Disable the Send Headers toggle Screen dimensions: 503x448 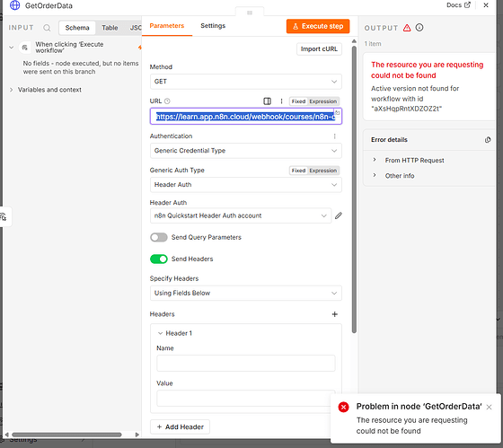pyautogui.click(x=159, y=259)
